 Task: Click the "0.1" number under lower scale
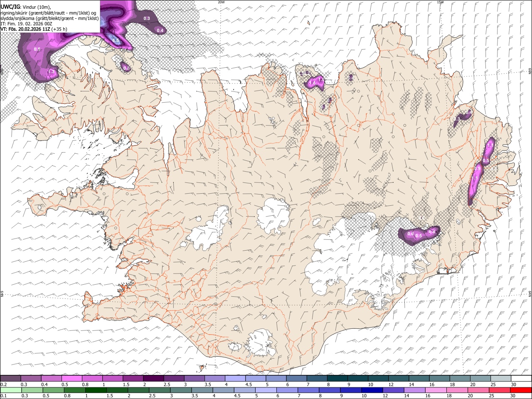4,396
